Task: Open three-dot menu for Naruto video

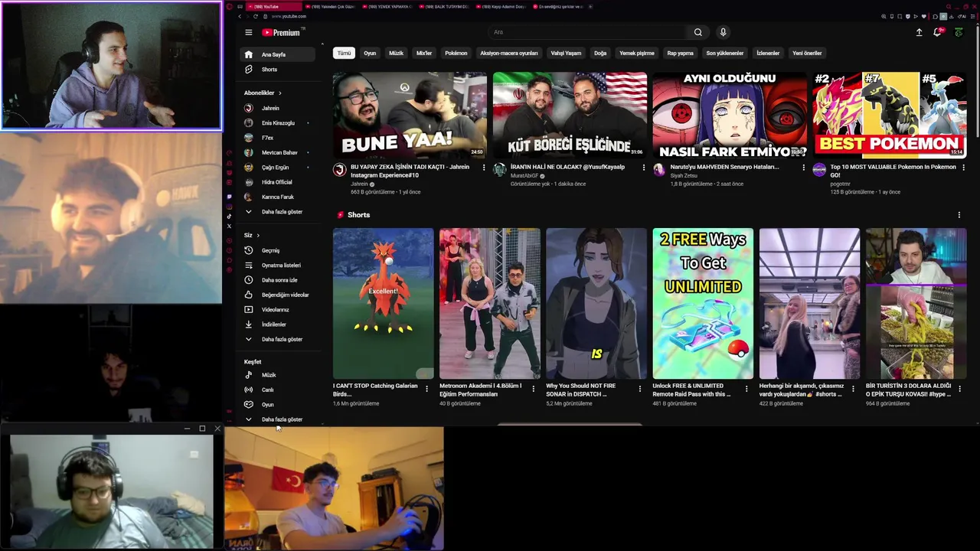Action: (x=803, y=167)
